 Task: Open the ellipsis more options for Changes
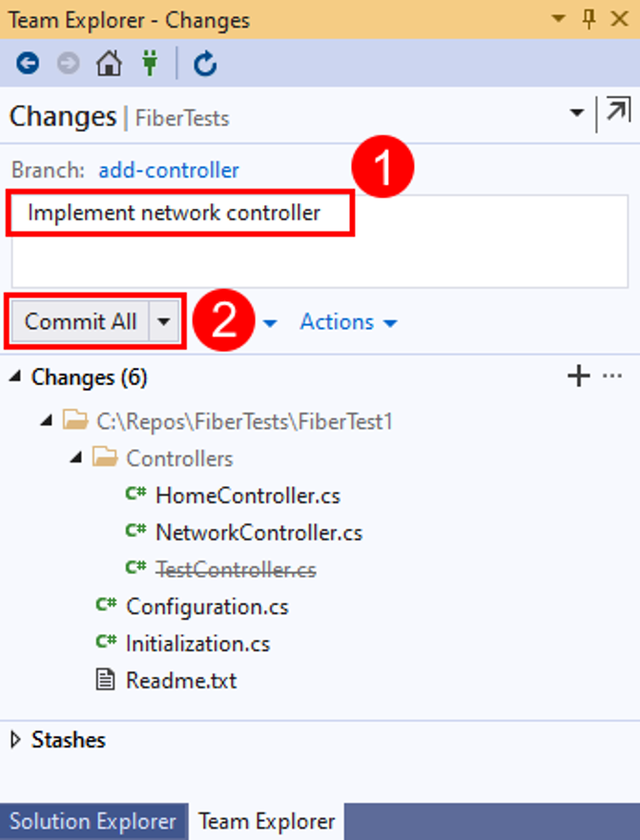coord(611,377)
